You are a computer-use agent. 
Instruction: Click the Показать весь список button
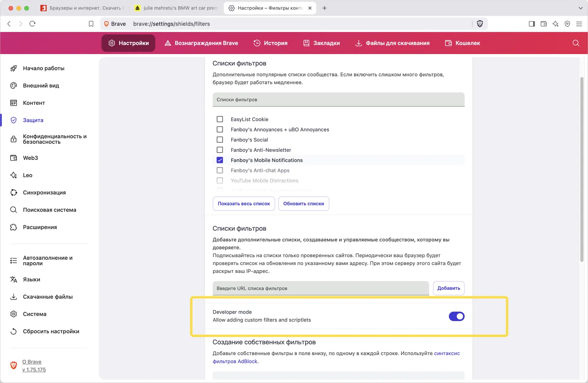[244, 203]
